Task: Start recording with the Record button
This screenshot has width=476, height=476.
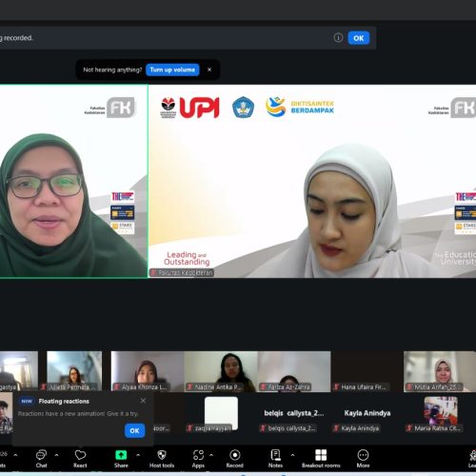Action: click(234, 459)
